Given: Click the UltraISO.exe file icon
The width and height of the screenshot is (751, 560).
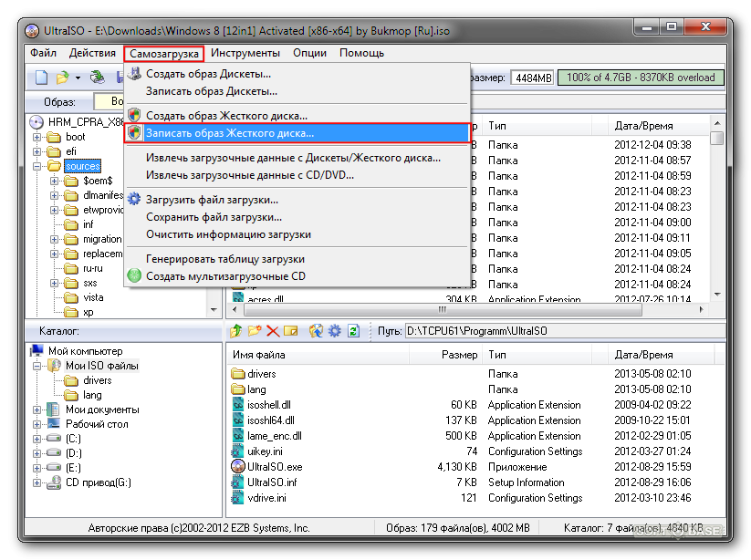Looking at the screenshot, I should tap(237, 466).
